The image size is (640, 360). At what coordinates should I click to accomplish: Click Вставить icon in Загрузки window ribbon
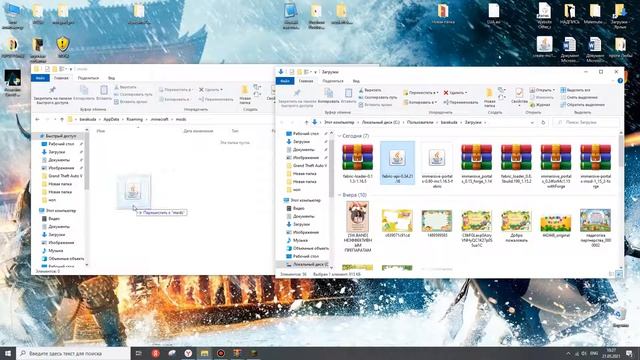point(348,96)
